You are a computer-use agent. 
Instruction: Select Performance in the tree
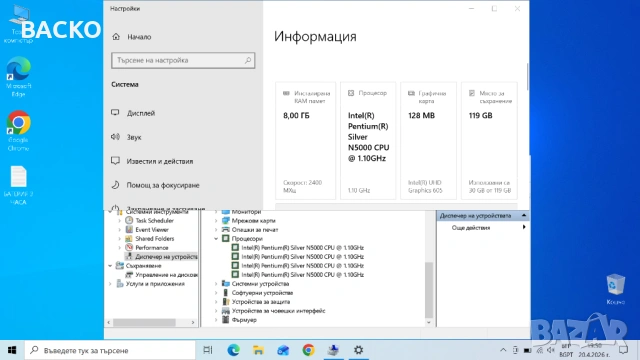click(151, 247)
